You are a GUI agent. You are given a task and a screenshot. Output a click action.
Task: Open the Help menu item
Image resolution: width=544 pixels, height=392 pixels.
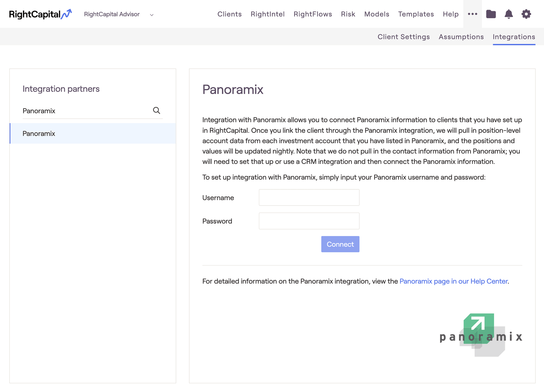click(x=450, y=14)
